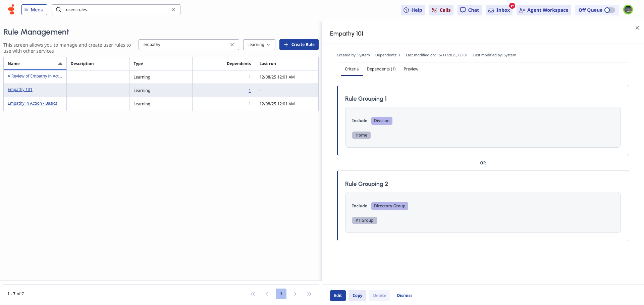Click into the rule filter input field
644x305 pixels.
point(184,45)
